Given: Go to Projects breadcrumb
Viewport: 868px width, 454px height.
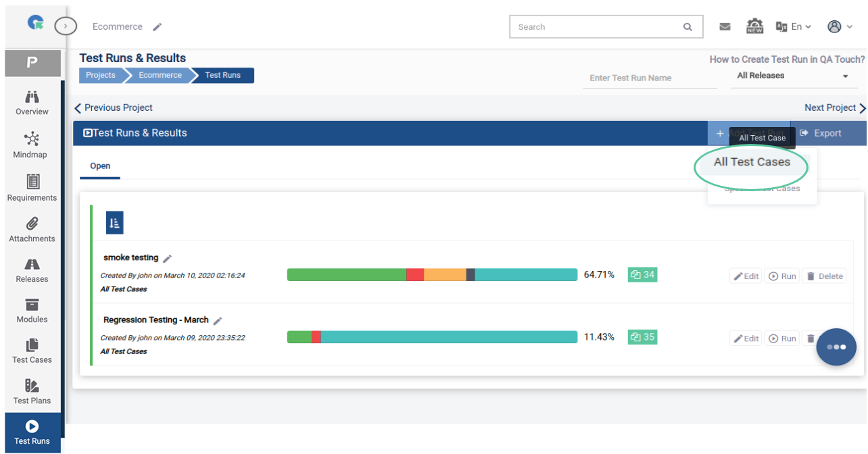Looking at the screenshot, I should click(101, 75).
